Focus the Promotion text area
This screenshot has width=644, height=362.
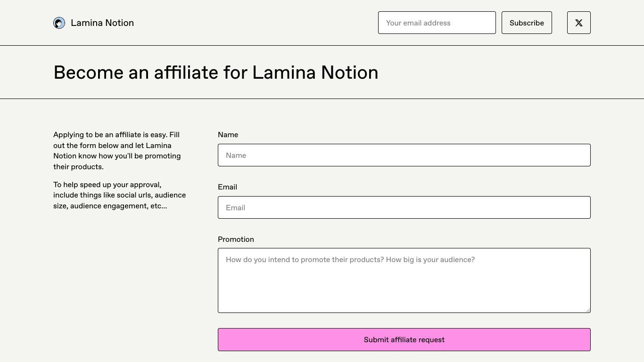pyautogui.click(x=404, y=280)
